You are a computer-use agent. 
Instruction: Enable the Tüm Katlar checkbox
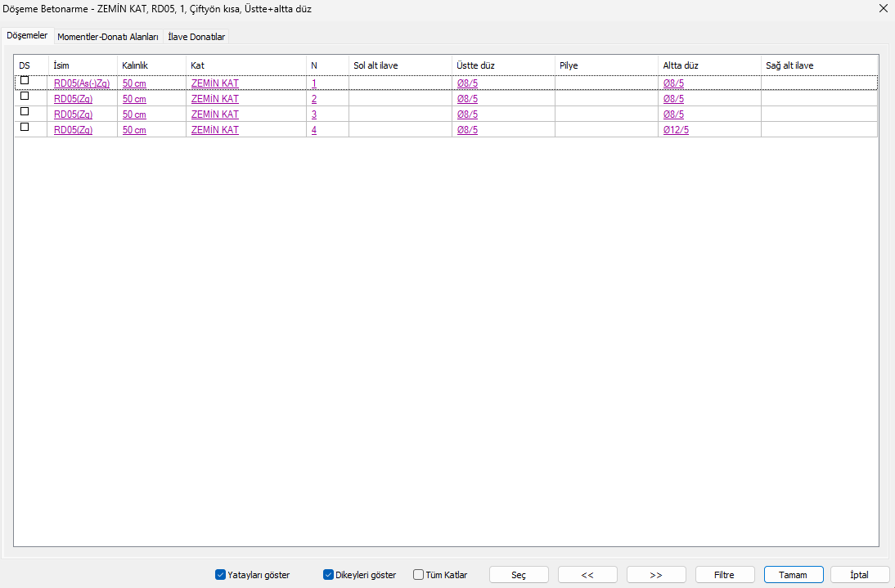coord(419,575)
